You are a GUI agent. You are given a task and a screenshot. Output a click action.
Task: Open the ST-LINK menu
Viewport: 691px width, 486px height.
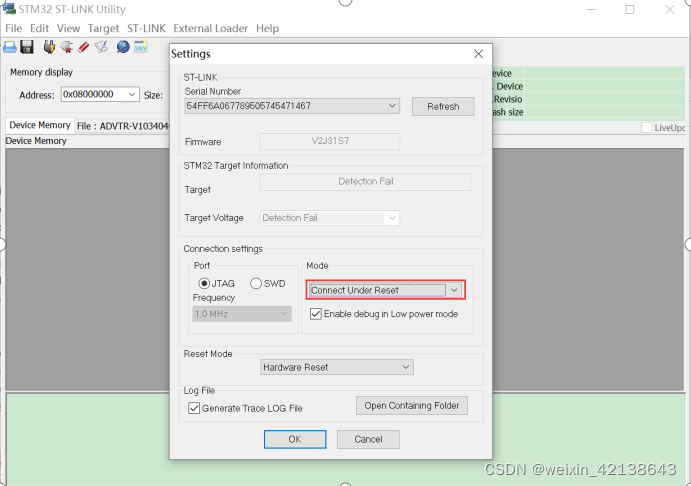(x=146, y=28)
